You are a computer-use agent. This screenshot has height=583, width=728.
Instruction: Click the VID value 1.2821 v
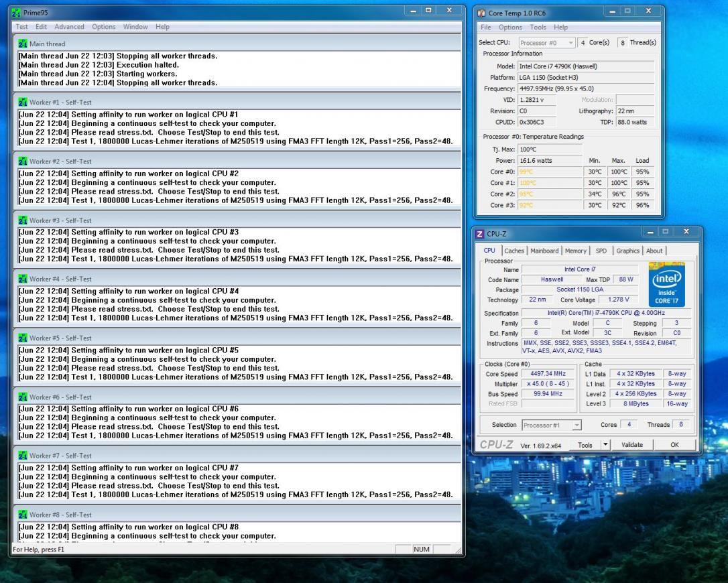pos(537,100)
